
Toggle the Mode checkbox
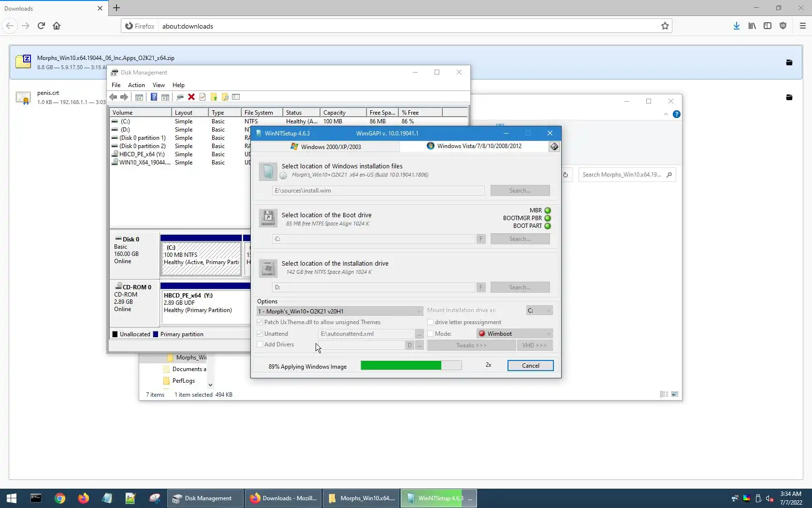pyautogui.click(x=430, y=334)
